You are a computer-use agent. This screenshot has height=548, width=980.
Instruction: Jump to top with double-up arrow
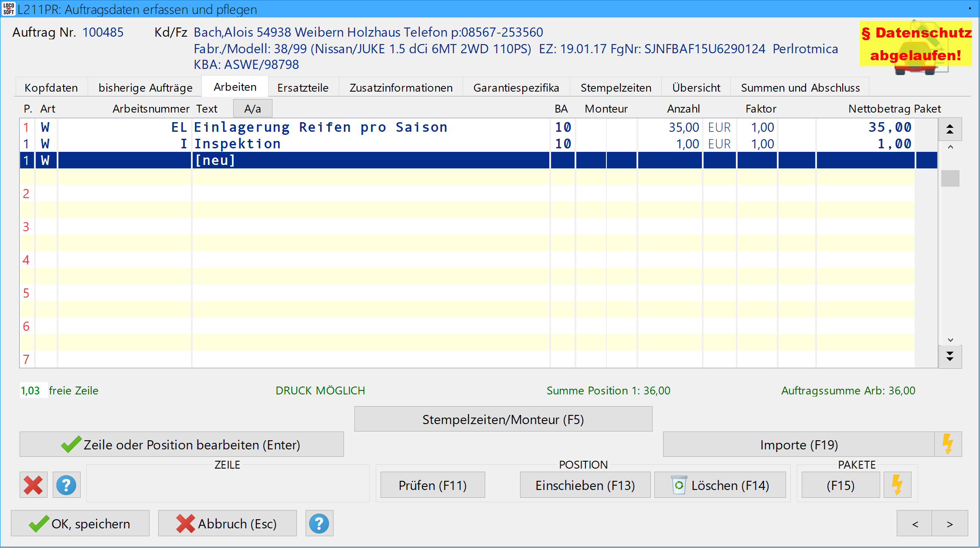tap(950, 129)
